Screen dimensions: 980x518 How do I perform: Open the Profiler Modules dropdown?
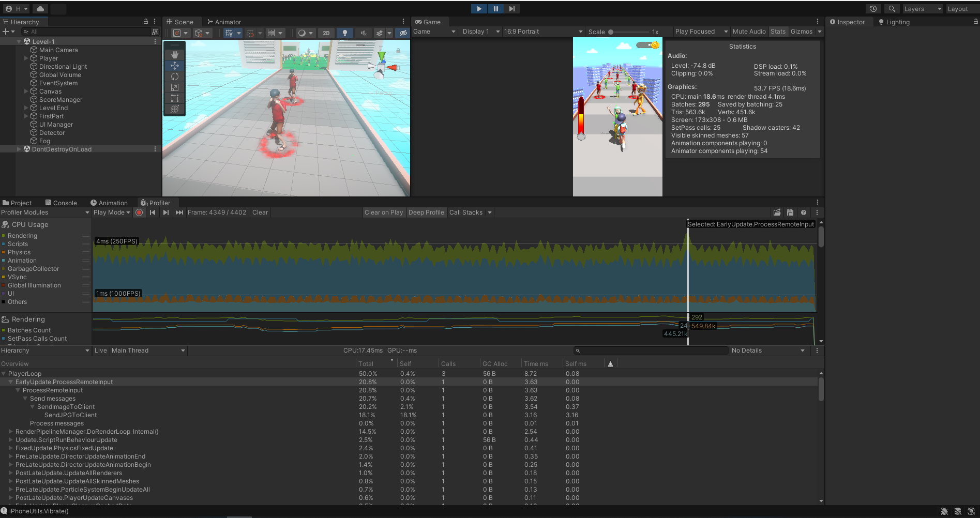pyautogui.click(x=45, y=212)
